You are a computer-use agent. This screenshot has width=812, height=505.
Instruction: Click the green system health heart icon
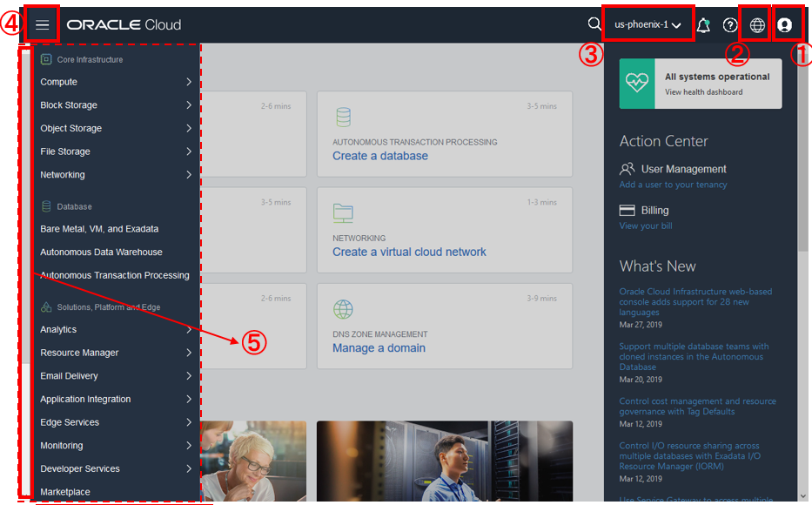(x=637, y=84)
